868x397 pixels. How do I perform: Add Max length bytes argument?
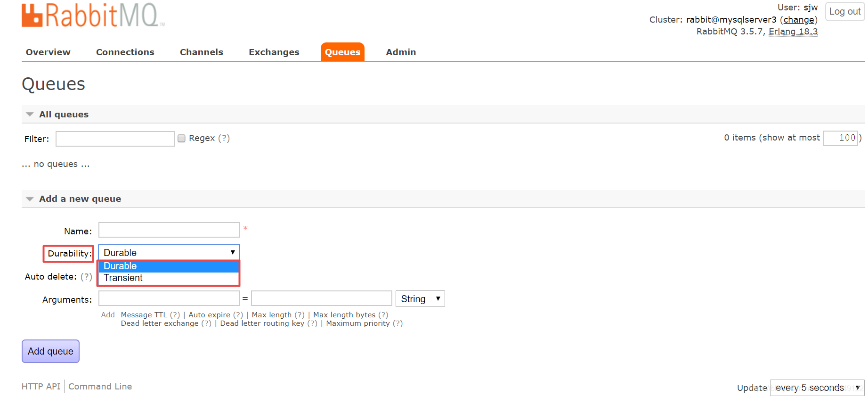(344, 315)
